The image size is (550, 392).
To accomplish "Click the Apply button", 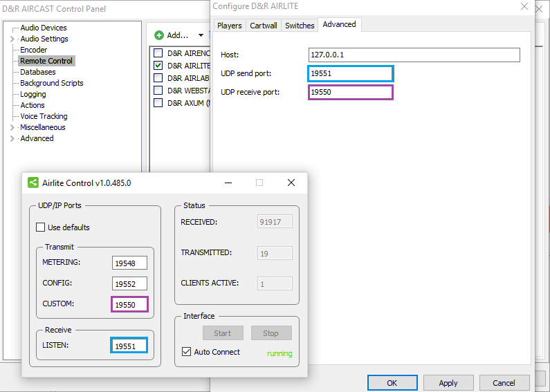I will point(448,383).
